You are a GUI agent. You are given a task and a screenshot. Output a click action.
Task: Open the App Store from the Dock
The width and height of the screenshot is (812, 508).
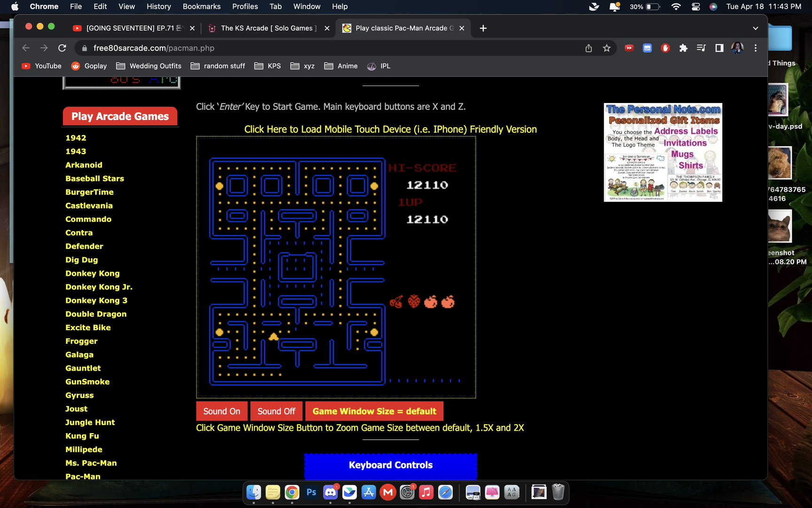tap(368, 492)
